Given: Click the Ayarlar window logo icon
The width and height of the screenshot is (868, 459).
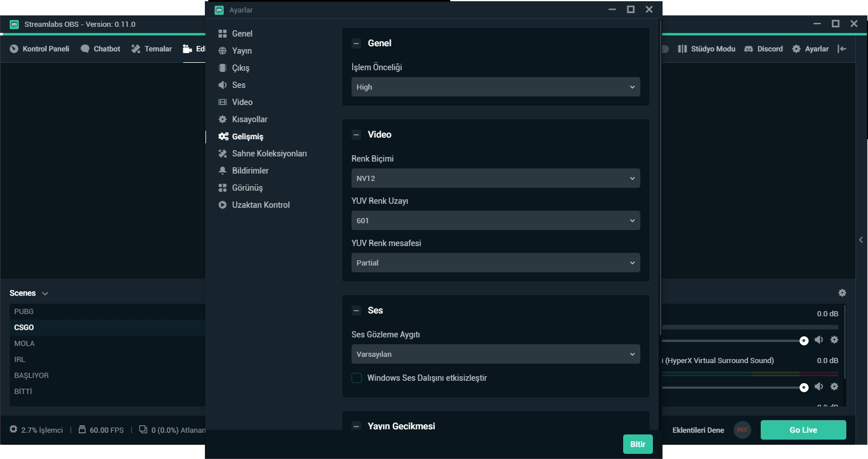Looking at the screenshot, I should tap(219, 10).
